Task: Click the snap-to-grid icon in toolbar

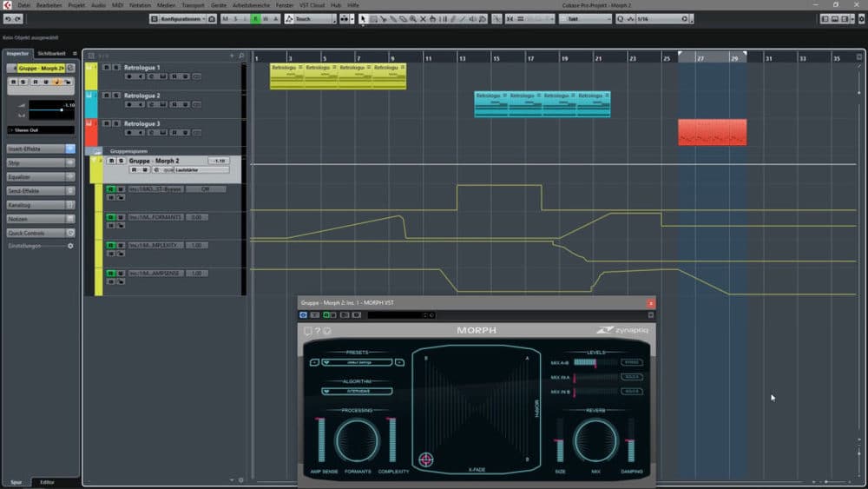Action: (x=510, y=19)
